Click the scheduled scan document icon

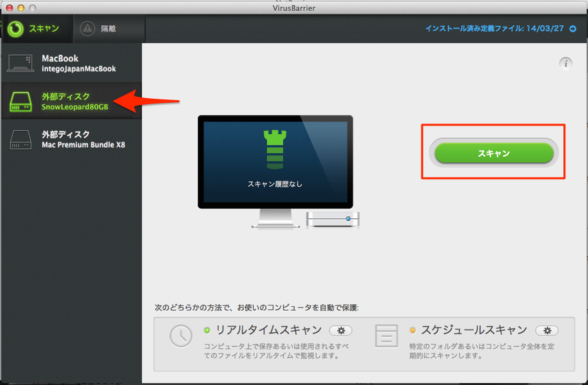(386, 336)
